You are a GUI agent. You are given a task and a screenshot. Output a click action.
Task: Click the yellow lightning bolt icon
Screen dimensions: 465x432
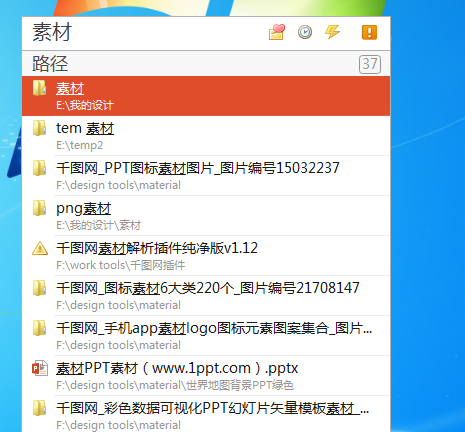coord(332,32)
